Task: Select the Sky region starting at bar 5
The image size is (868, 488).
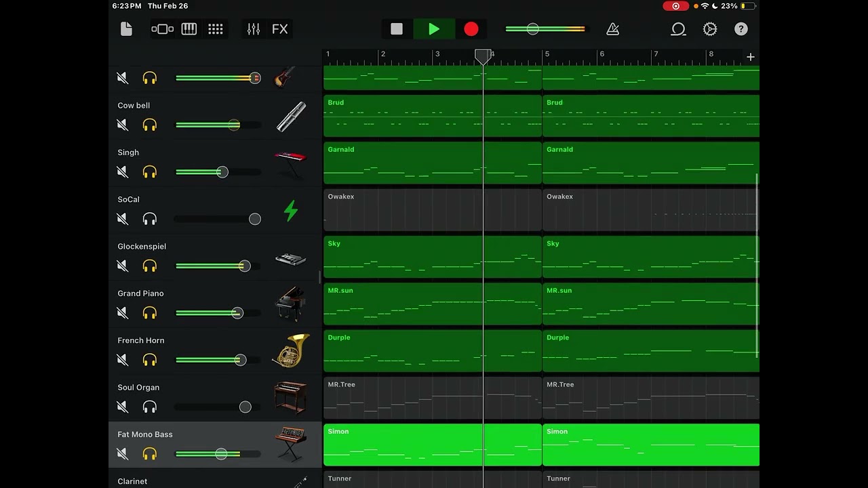Action: [651, 257]
